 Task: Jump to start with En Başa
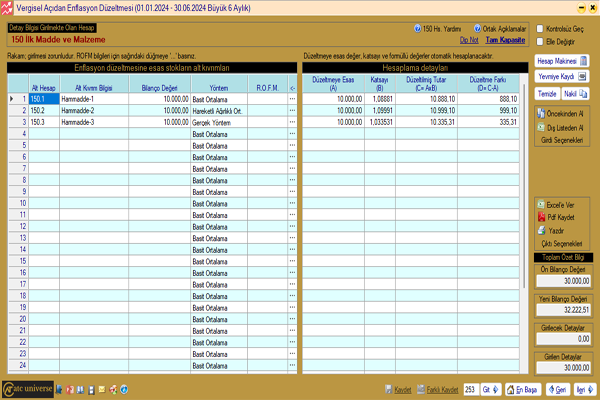[x=523, y=390]
